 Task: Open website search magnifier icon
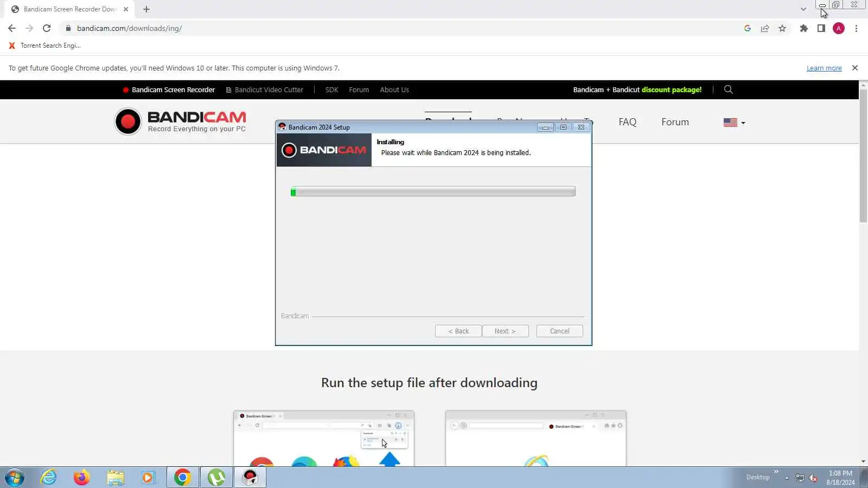[x=729, y=89]
